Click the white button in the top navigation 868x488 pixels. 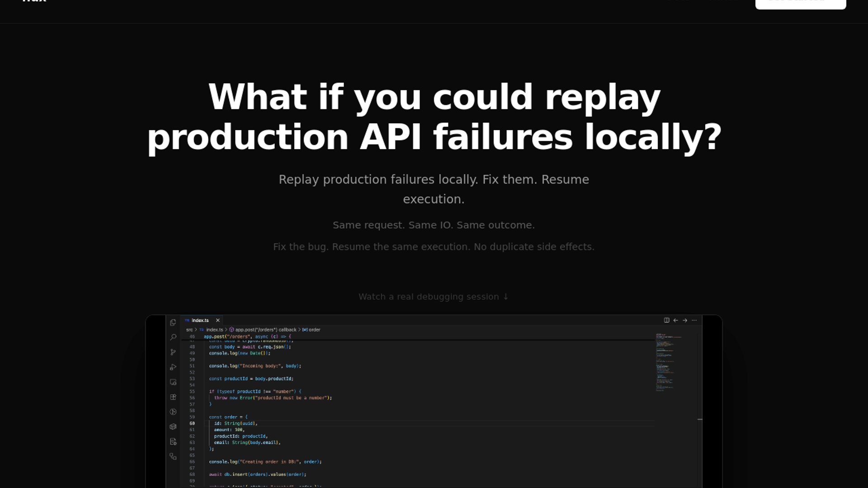[800, 4]
